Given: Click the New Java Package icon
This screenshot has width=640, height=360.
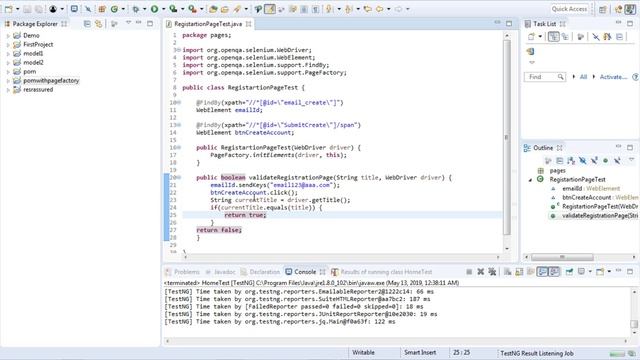Looking at the screenshot, I should (x=102, y=9).
